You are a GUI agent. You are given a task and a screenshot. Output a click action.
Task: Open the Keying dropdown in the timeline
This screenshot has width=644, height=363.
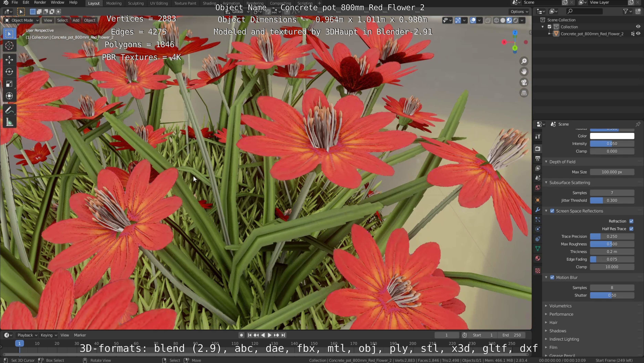coord(49,335)
